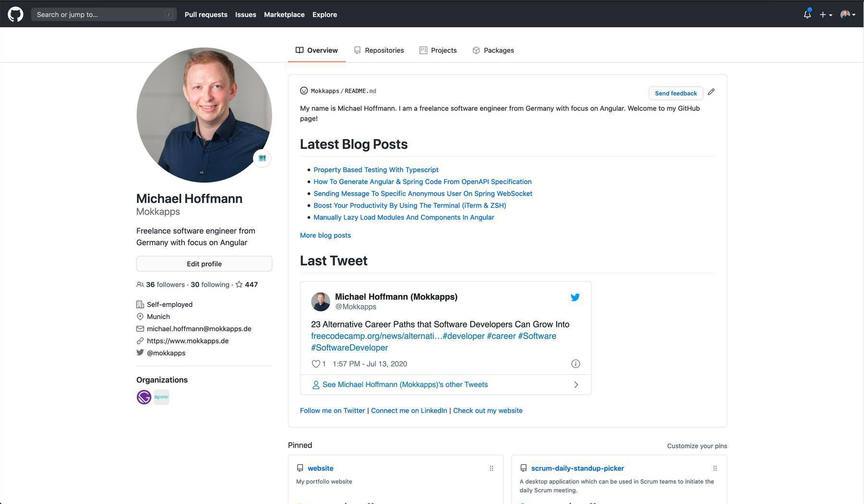864x504 pixels.
Task: Click the Twitter bird icon in tweet card
Action: pyautogui.click(x=575, y=297)
